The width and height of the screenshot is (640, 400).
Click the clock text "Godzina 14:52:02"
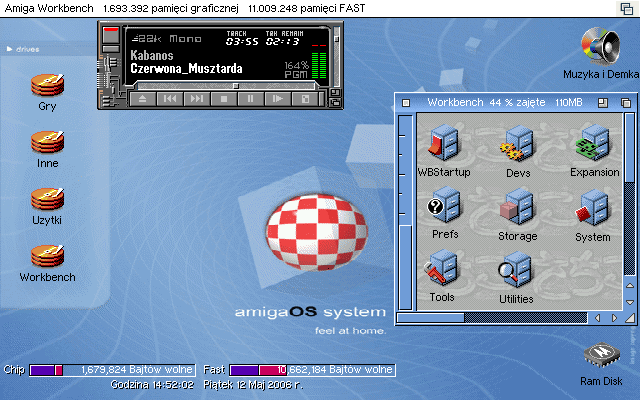point(152,384)
